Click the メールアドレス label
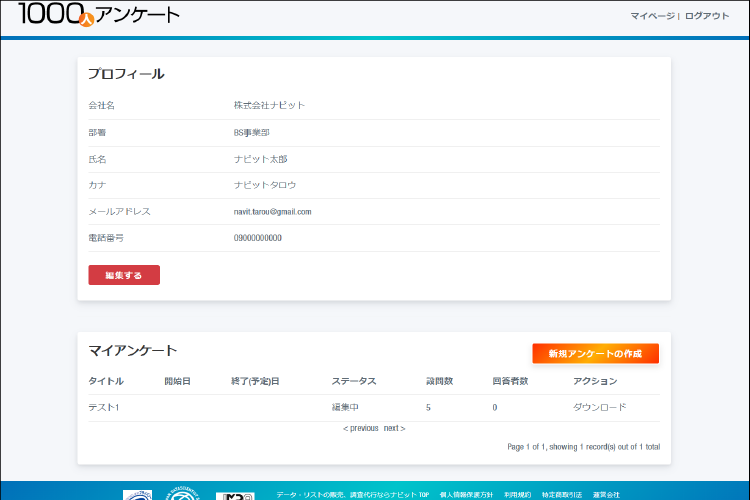750x500 pixels. [x=120, y=211]
